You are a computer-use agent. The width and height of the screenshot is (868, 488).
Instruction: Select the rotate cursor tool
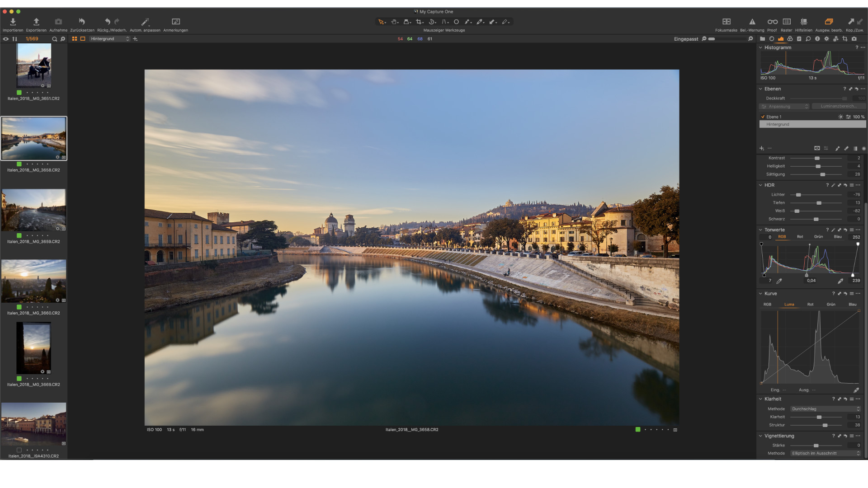coord(432,22)
